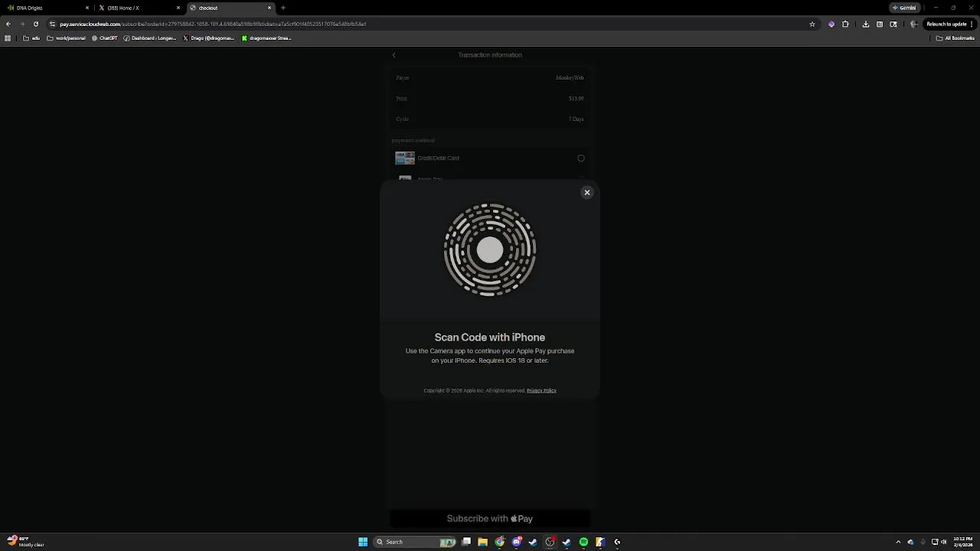
Task: Click the browser forward arrow
Action: click(22, 24)
